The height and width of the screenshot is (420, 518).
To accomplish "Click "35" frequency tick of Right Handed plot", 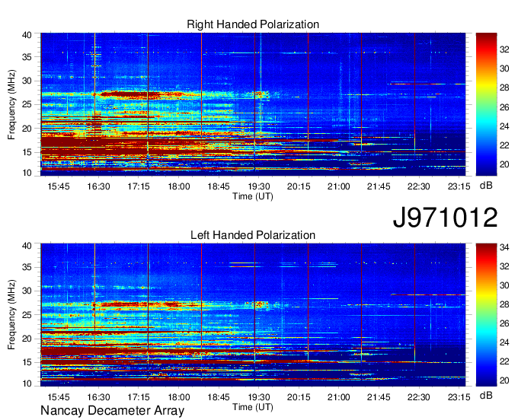I will (27, 57).
